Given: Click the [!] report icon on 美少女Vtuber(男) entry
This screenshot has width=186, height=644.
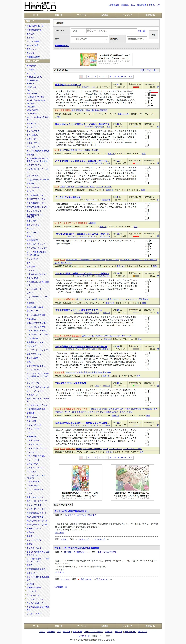Looking at the screenshot, I should click(158, 233).
